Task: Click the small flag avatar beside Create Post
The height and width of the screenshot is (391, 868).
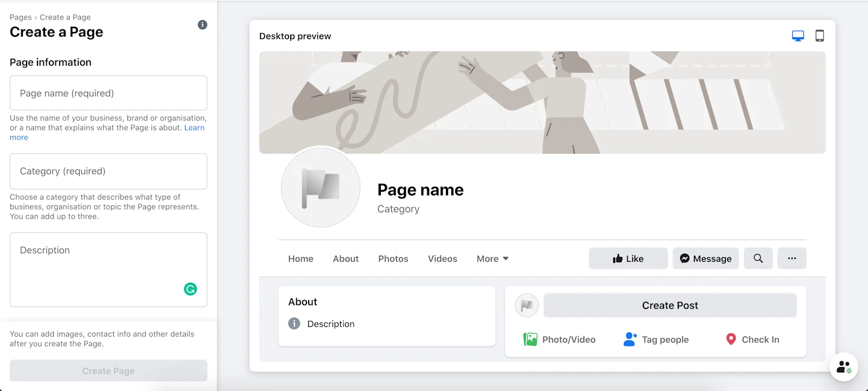Action: pyautogui.click(x=526, y=306)
